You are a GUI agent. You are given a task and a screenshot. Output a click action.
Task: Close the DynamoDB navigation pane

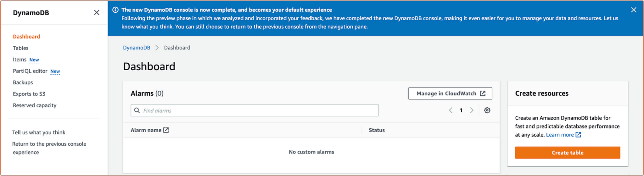96,12
